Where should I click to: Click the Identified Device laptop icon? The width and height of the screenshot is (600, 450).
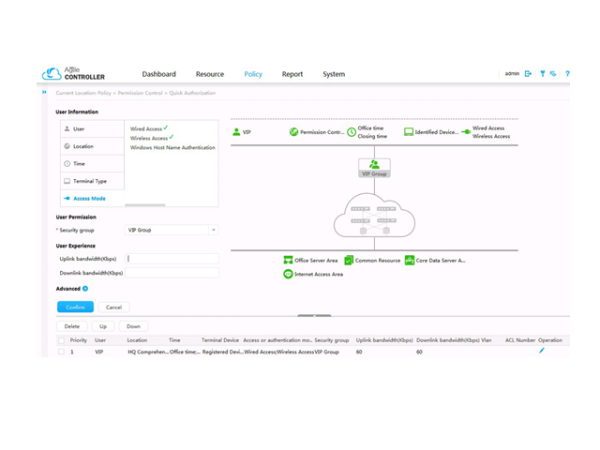(409, 132)
